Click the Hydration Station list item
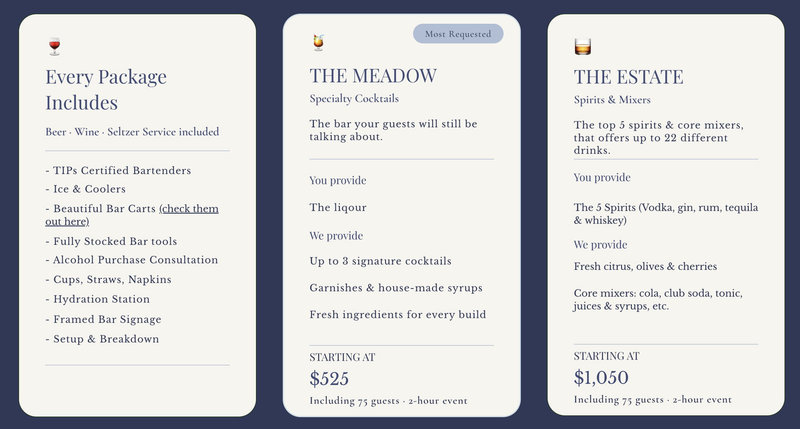Image resolution: width=800 pixels, height=429 pixels. [x=97, y=299]
